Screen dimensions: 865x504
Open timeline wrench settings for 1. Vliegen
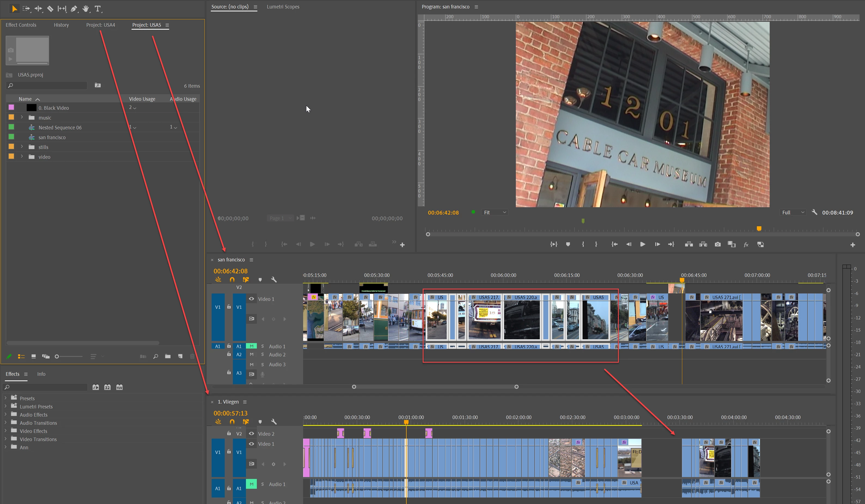(273, 422)
